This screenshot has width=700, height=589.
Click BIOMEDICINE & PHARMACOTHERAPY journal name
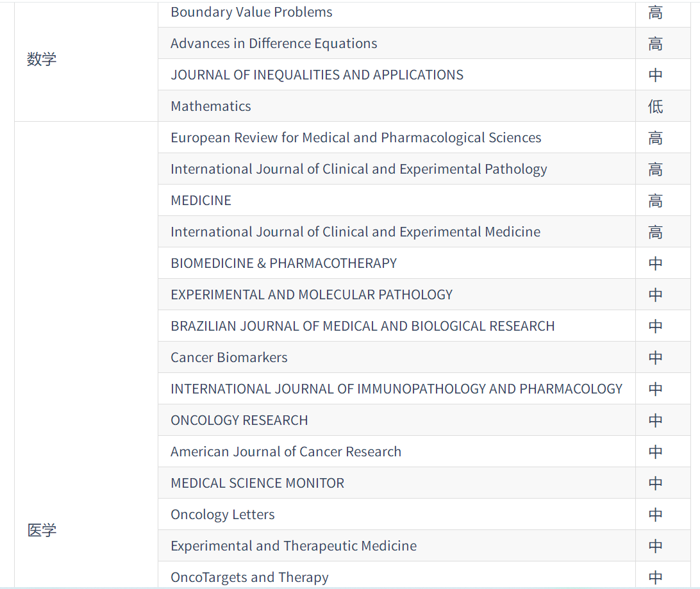point(283,263)
